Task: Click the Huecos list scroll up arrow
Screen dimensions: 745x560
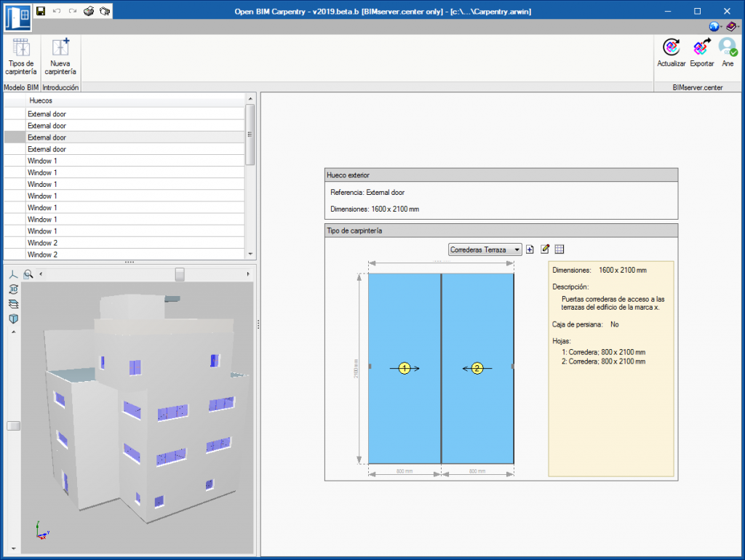Action: click(x=250, y=98)
